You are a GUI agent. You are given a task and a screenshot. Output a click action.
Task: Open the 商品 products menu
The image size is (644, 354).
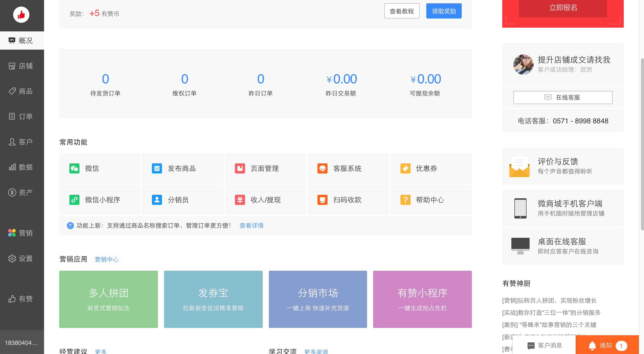pos(22,91)
